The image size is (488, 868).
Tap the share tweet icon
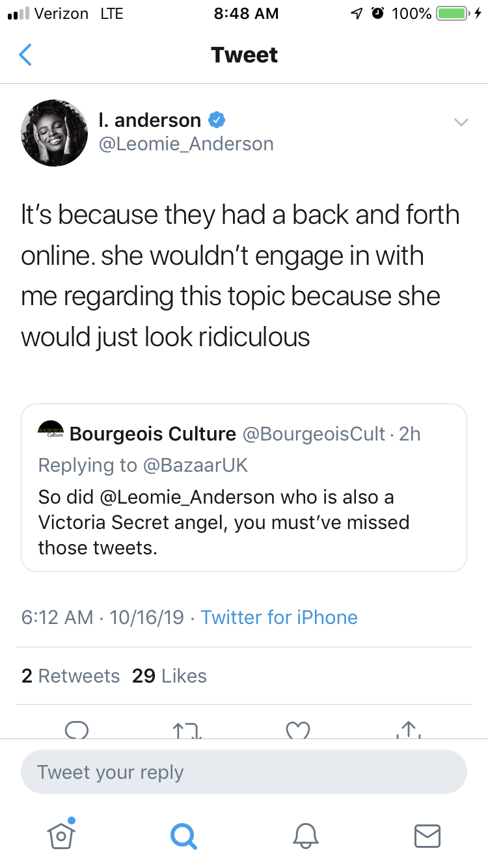(x=409, y=730)
